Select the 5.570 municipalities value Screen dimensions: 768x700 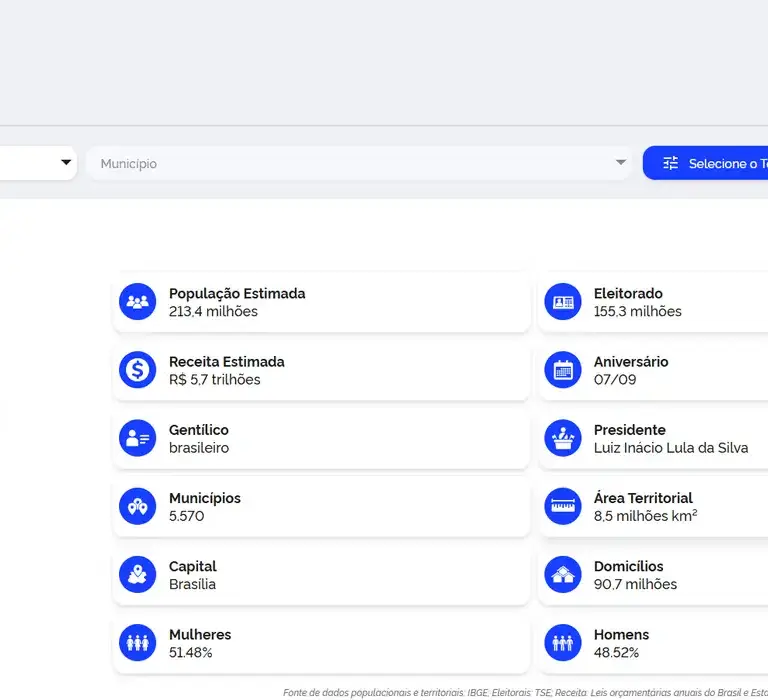pos(187,516)
